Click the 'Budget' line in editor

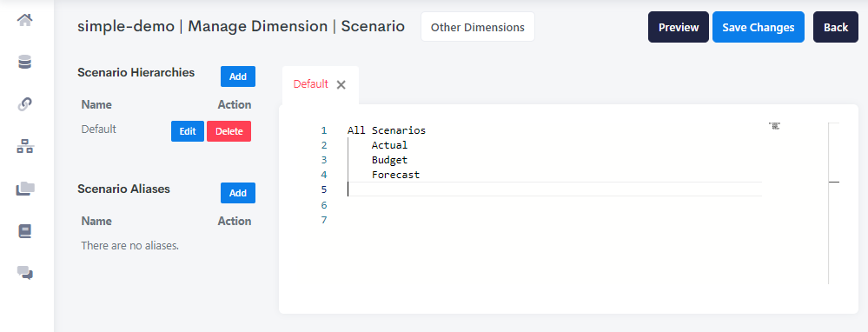389,160
